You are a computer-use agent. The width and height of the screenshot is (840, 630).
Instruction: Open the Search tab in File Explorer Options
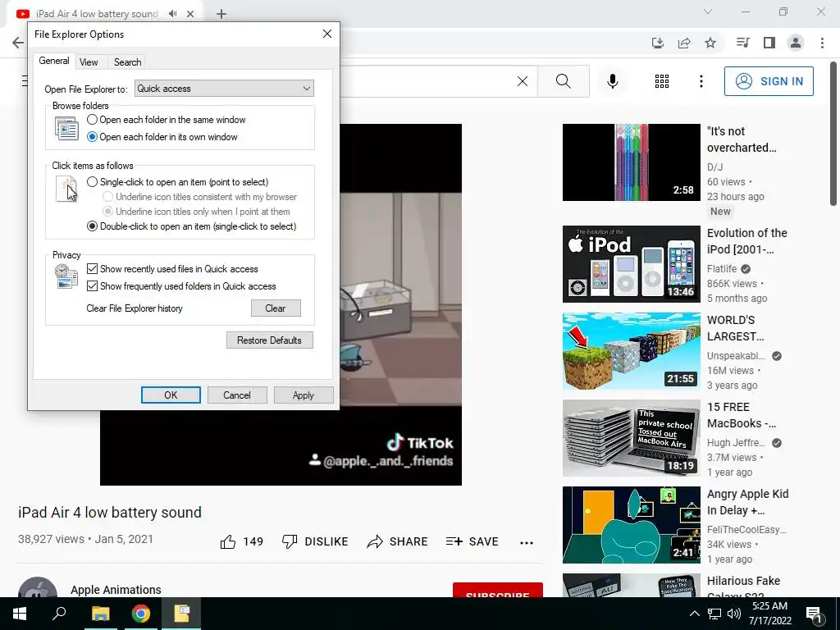127,62
